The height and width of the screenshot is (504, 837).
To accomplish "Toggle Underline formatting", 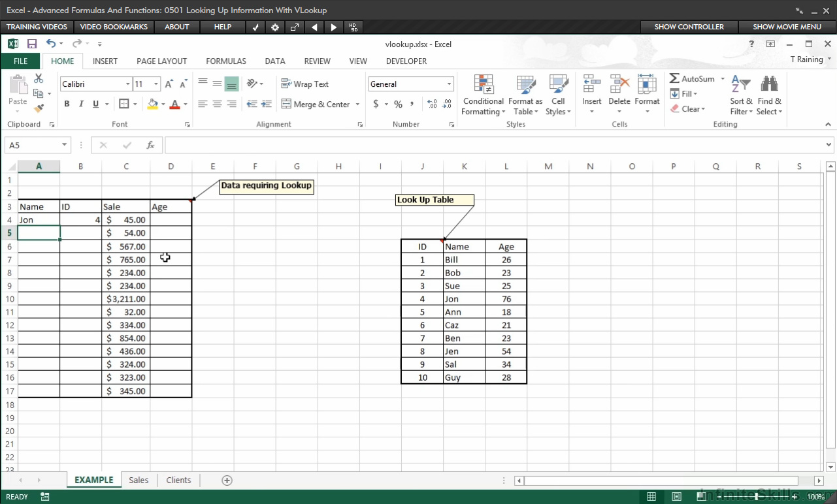I will coord(96,104).
